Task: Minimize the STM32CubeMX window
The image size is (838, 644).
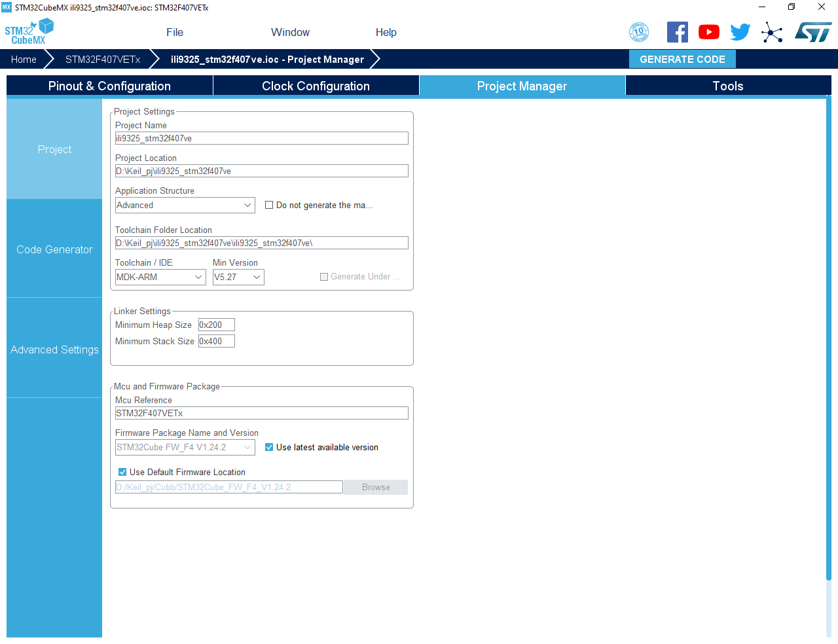Action: click(x=762, y=7)
